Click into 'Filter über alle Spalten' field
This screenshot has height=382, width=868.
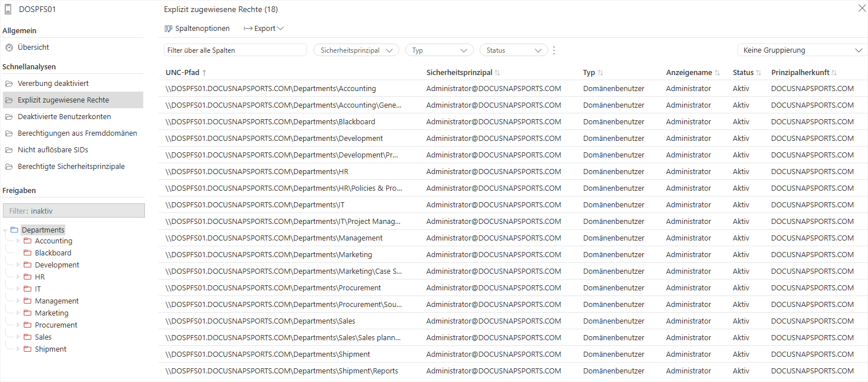click(235, 50)
